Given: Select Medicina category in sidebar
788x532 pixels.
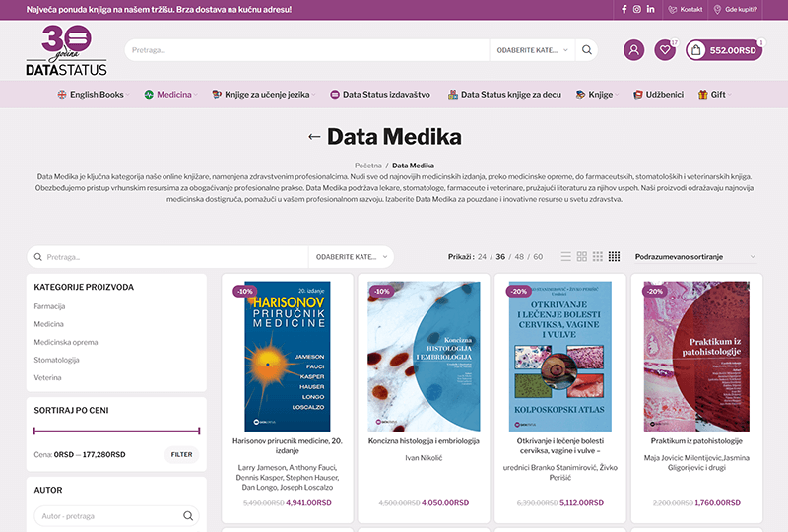Looking at the screenshot, I should coord(48,324).
